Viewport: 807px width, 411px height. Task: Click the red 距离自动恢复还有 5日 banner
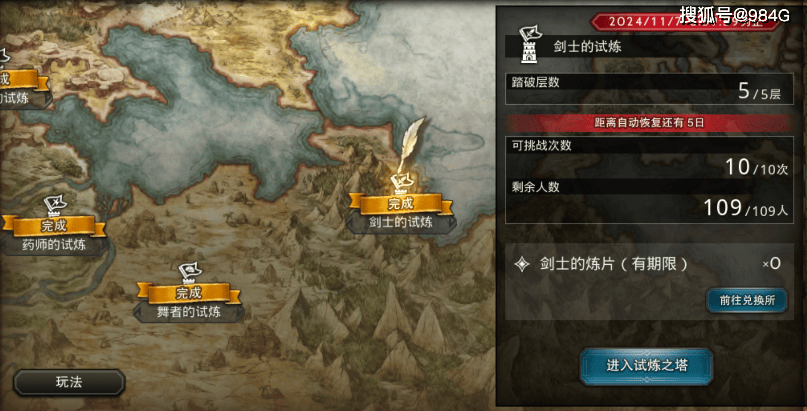[x=649, y=123]
